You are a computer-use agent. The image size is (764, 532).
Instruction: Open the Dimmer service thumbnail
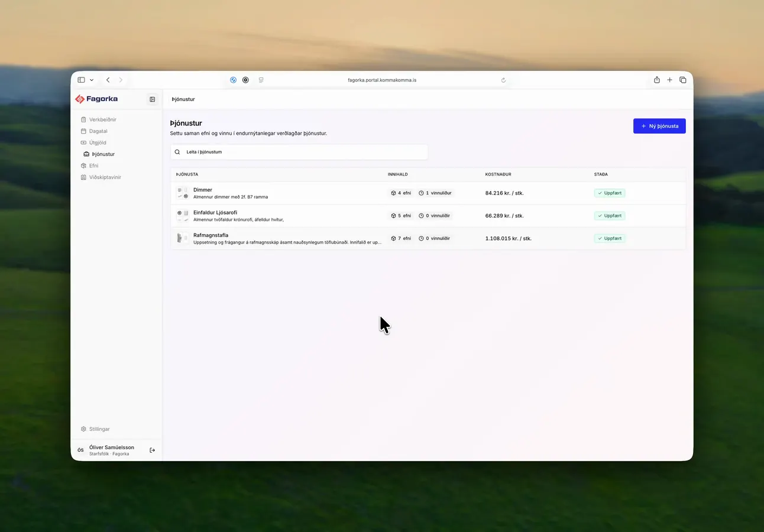pos(183,193)
